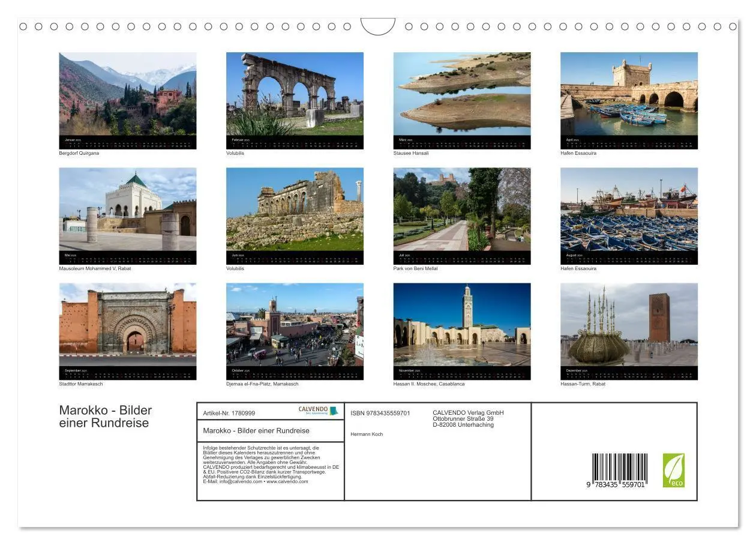Image resolution: width=756 pixels, height=545 pixels.
Task: Select the Hassan II. Moschee November photo
Action: pos(462,324)
